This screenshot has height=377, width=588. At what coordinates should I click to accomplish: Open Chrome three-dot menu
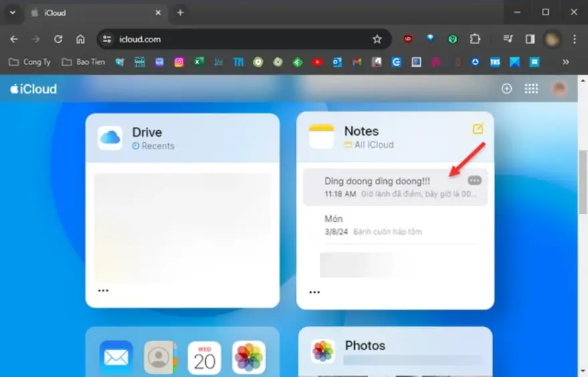575,39
